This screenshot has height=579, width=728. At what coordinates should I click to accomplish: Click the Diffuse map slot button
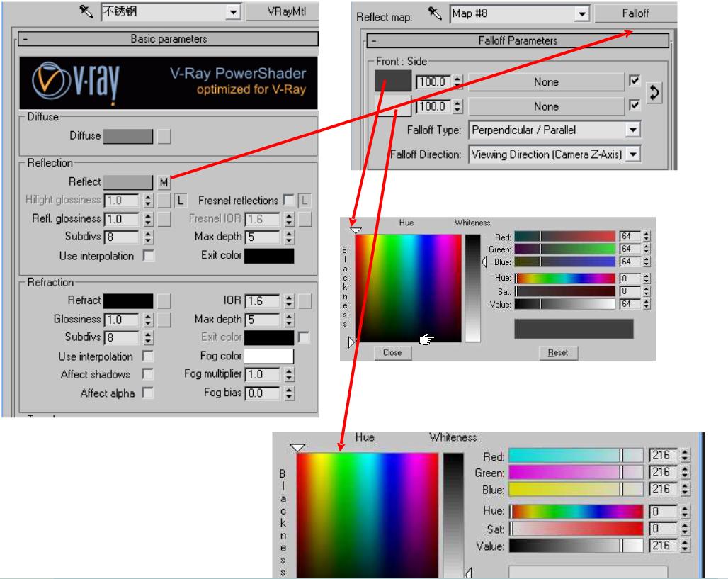click(x=164, y=136)
